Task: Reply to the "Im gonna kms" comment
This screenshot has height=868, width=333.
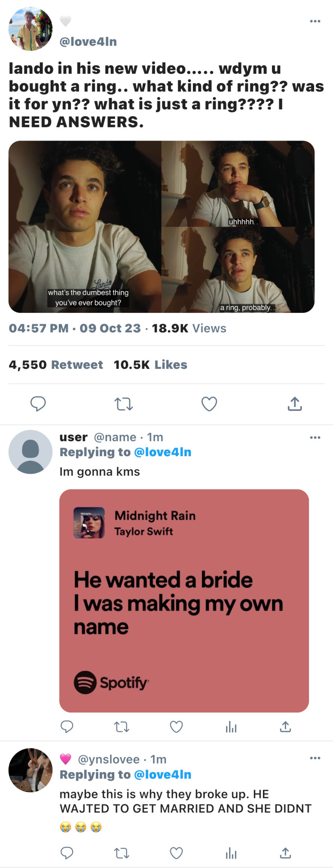Action: click(x=67, y=726)
